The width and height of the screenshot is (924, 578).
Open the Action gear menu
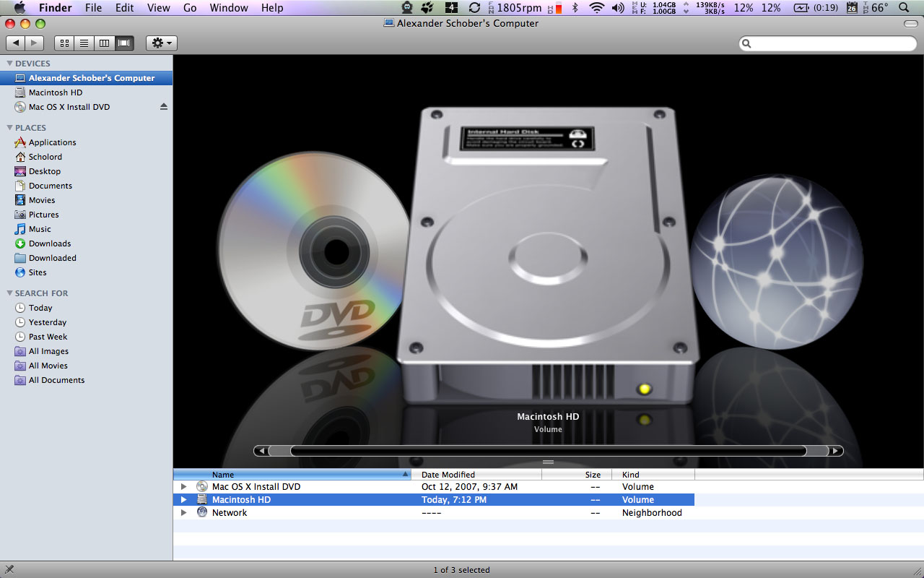click(162, 43)
